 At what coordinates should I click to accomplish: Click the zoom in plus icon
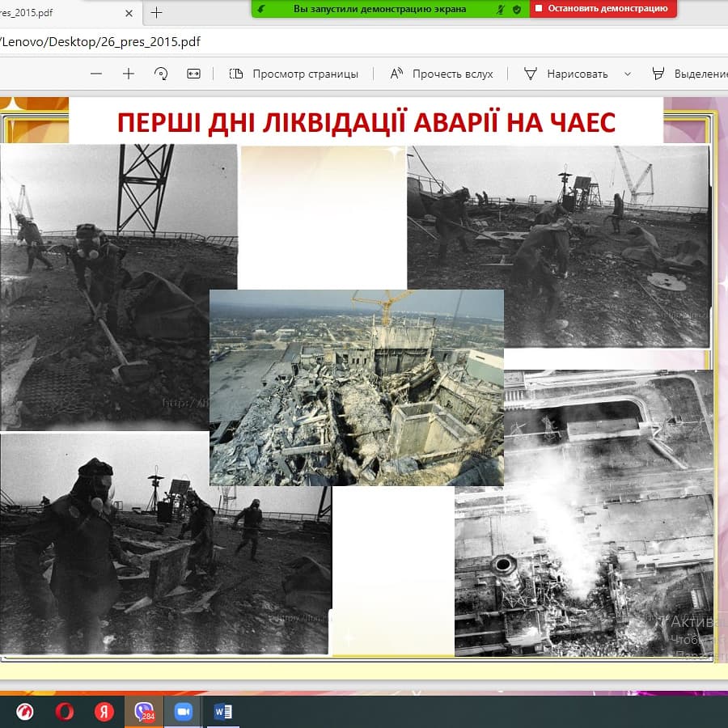click(129, 74)
